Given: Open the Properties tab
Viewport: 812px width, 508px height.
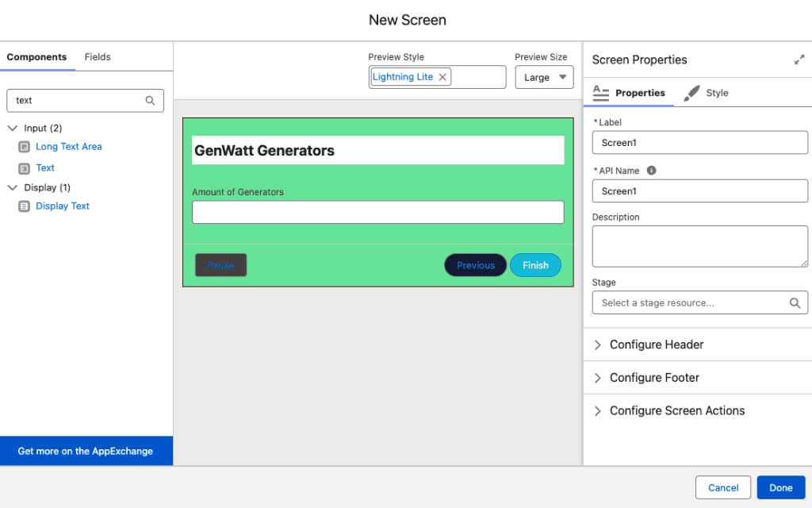Looking at the screenshot, I should click(x=629, y=94).
